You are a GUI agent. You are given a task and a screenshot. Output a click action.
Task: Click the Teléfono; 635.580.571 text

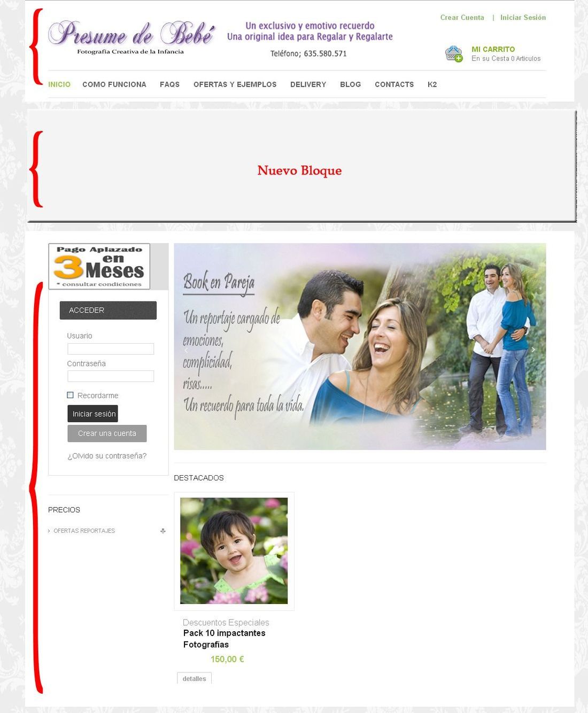(x=308, y=54)
